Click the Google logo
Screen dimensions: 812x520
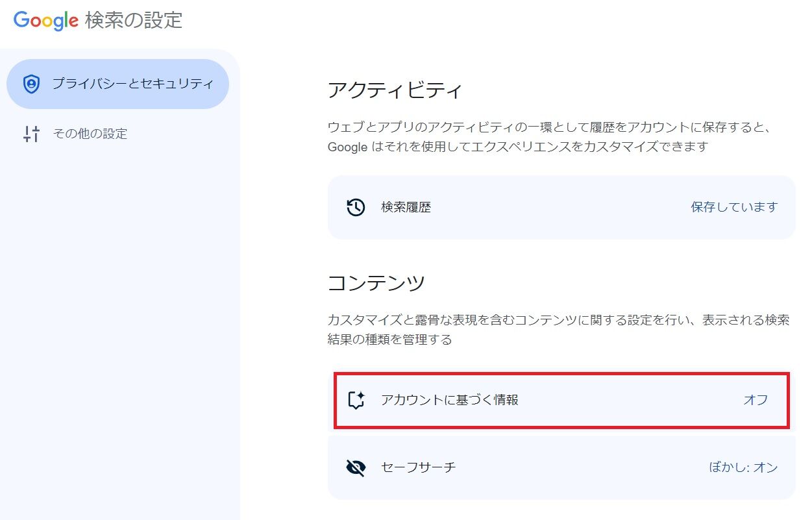[45, 20]
